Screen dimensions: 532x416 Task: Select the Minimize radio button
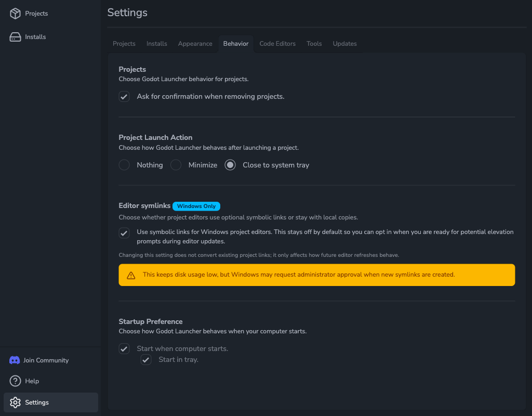(176, 165)
